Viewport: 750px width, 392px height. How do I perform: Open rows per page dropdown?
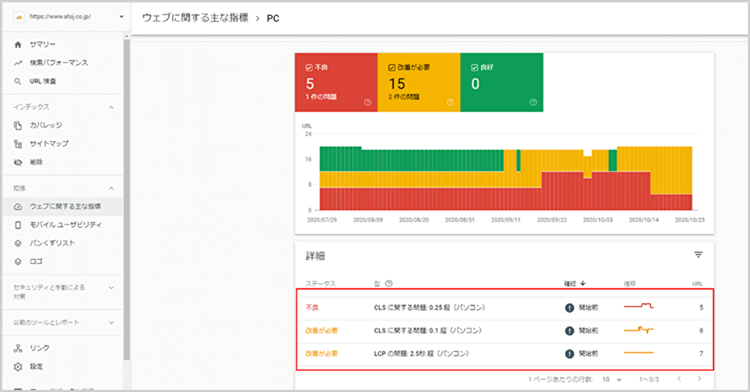(612, 379)
